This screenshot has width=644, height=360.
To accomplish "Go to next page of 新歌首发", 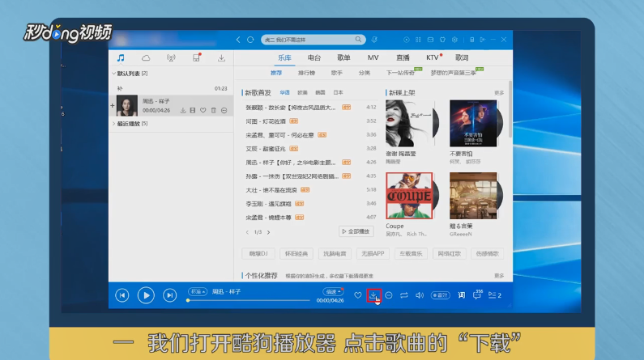I will pyautogui.click(x=269, y=232).
